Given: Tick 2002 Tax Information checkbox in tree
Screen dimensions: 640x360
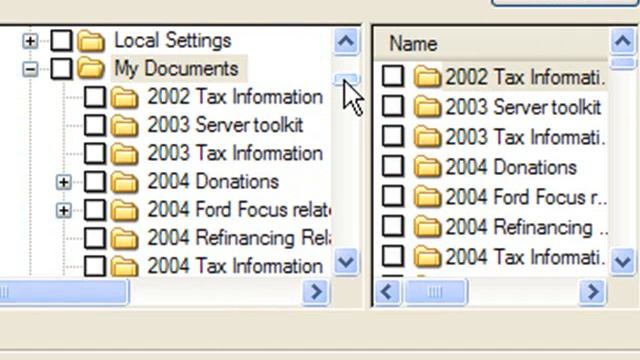Looking at the screenshot, I should 95,97.
